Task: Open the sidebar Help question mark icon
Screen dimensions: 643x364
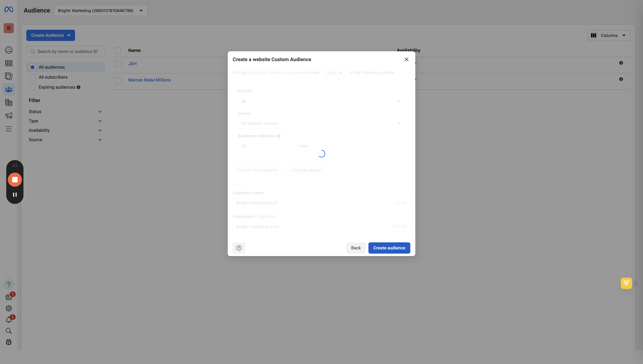Action: (x=9, y=285)
